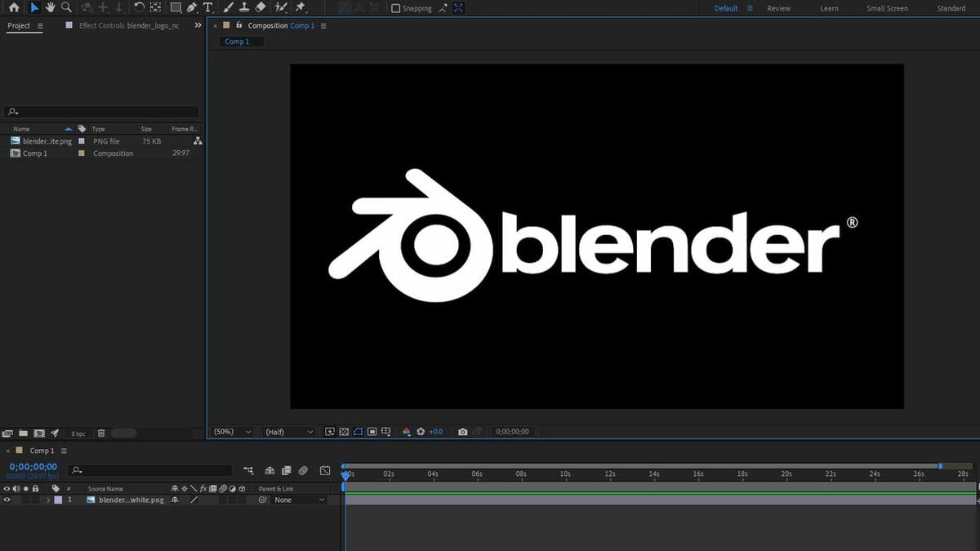980x551 pixels.
Task: Click the New Composition icon in Project panel
Action: (x=39, y=433)
